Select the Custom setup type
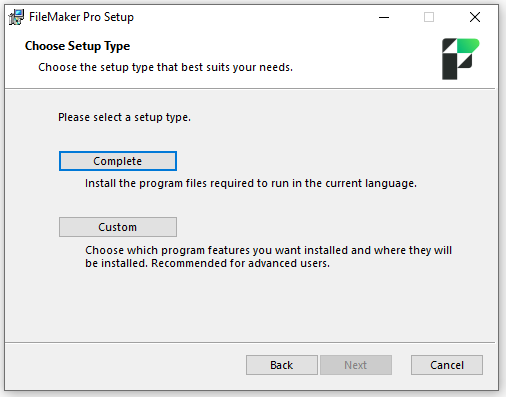The width and height of the screenshot is (506, 397). click(x=118, y=227)
